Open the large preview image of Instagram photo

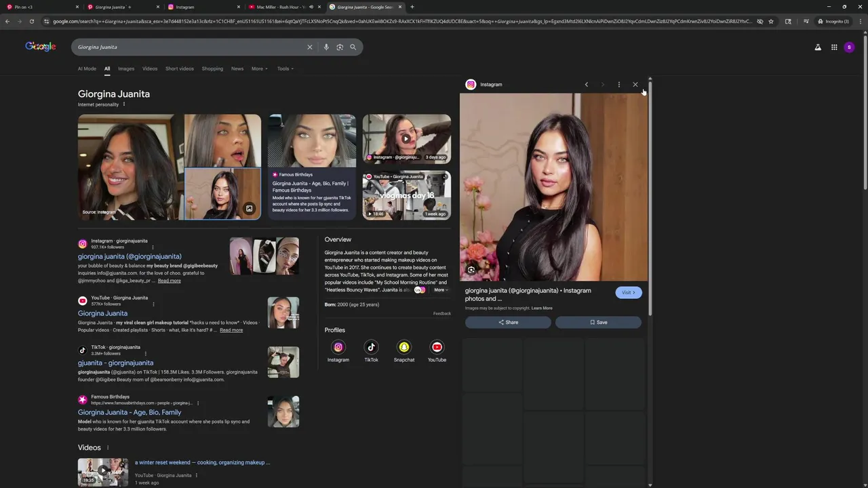click(553, 187)
